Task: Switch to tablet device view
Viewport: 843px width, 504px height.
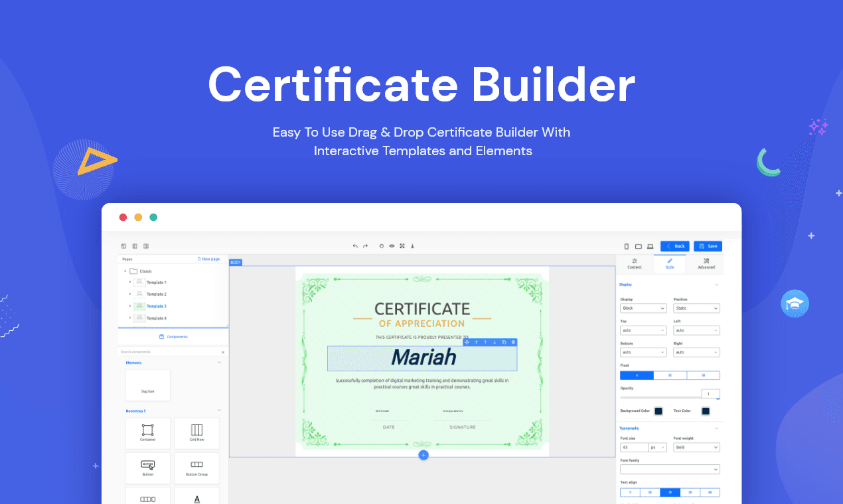Action: coord(639,246)
